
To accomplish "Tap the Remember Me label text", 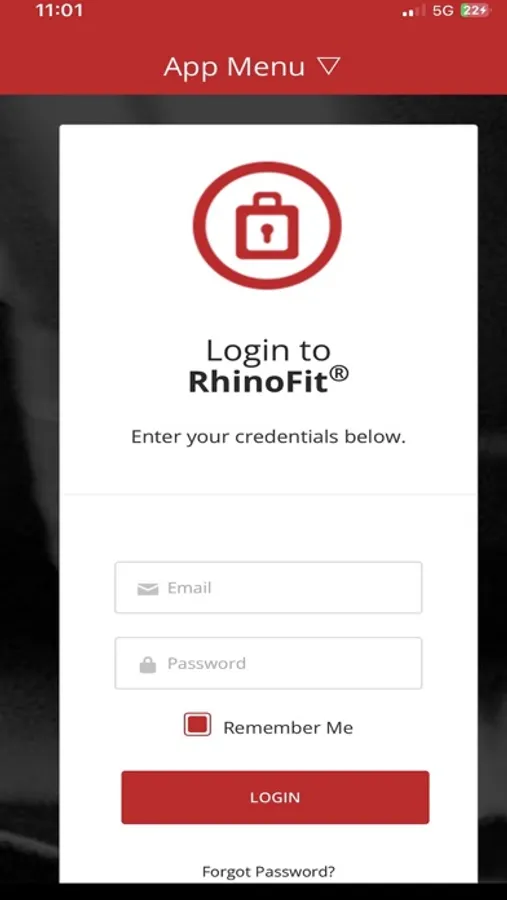I will [288, 728].
